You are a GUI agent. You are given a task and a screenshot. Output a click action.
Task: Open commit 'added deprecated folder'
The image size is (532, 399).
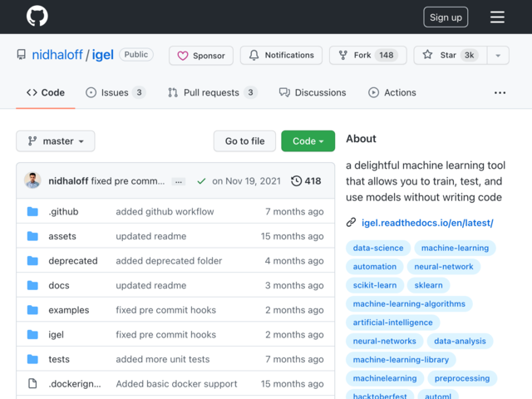[x=169, y=260]
